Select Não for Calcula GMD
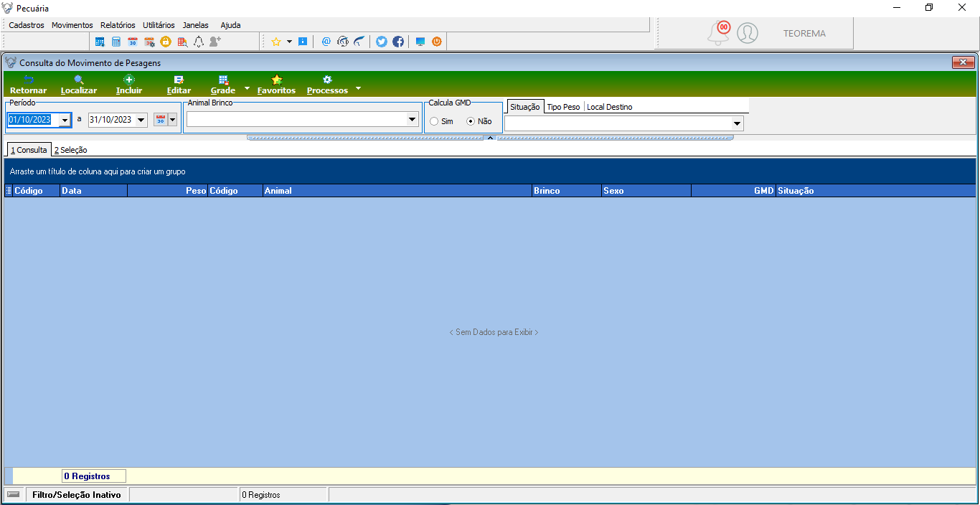Image resolution: width=980 pixels, height=505 pixels. pyautogui.click(x=471, y=121)
